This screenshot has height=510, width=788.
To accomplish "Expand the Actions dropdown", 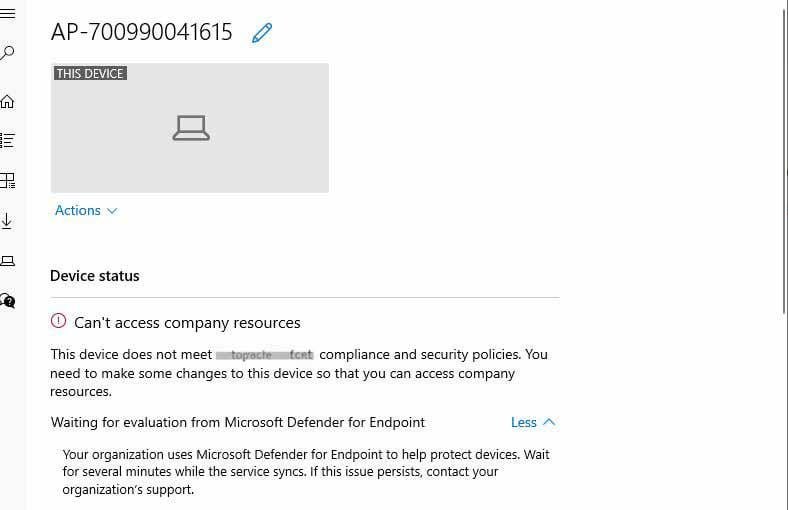I will click(x=86, y=211).
